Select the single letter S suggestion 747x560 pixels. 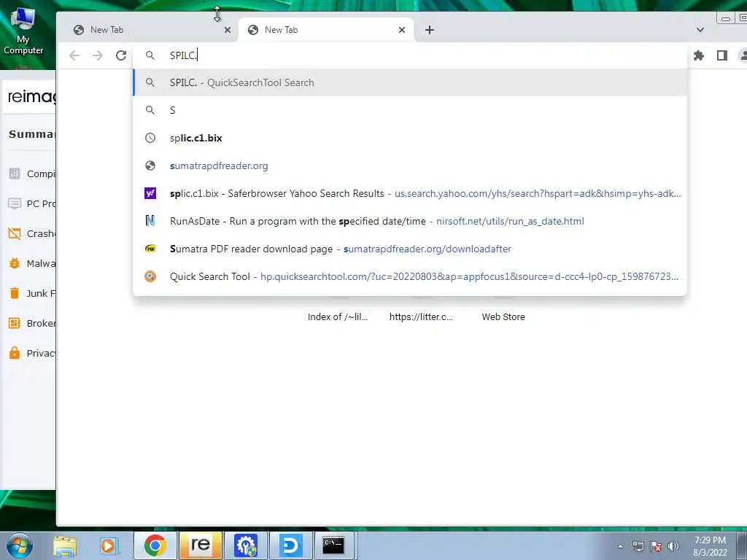coord(410,110)
